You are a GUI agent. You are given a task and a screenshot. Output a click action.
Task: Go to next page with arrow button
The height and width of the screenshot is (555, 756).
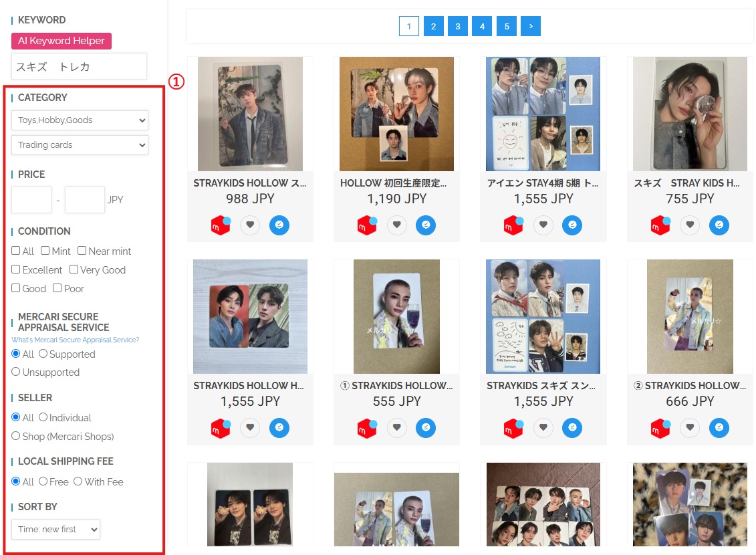530,26
